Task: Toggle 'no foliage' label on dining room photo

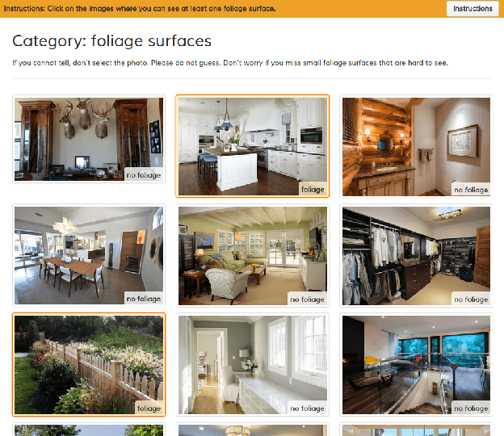Action: click(143, 299)
